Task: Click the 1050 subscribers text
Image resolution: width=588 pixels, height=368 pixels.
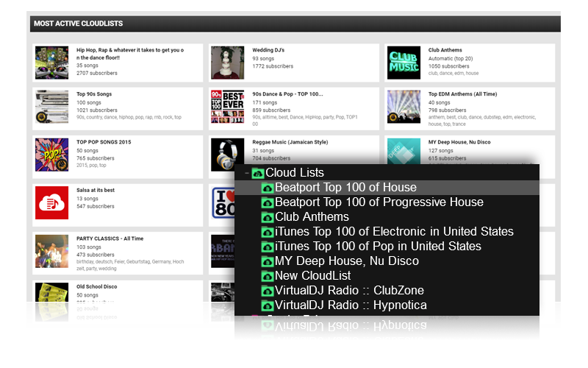Action: (x=449, y=66)
